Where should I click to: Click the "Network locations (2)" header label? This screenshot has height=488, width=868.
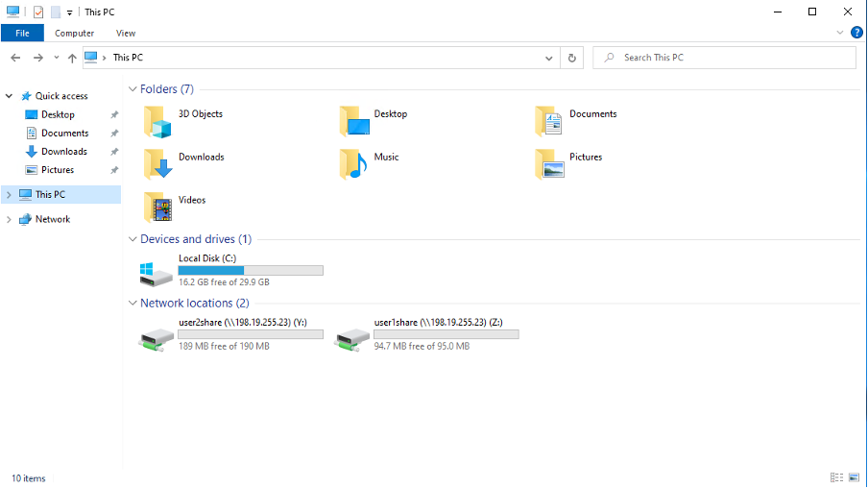[x=194, y=303]
